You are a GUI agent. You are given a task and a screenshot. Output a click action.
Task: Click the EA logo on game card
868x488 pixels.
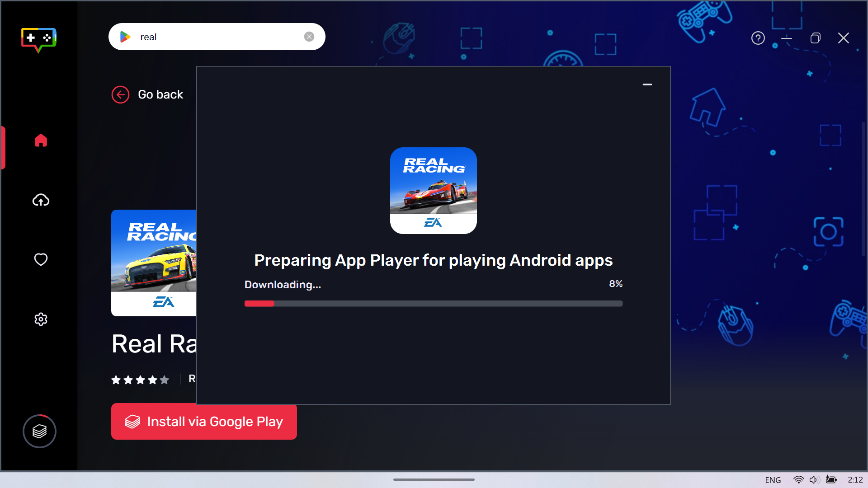(165, 301)
